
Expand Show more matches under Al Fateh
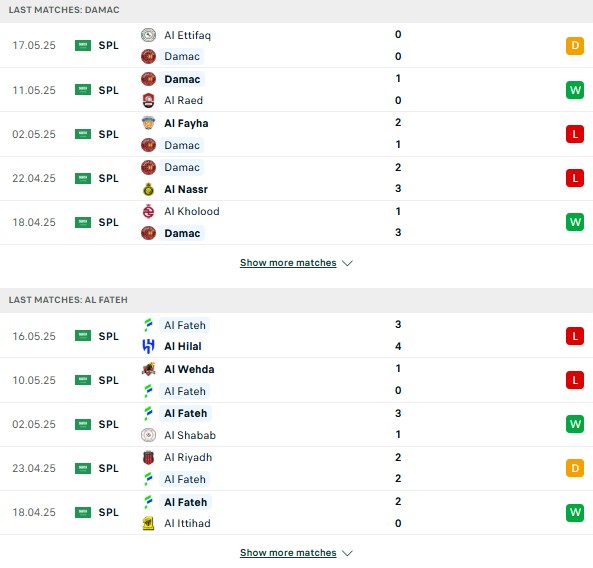point(288,552)
